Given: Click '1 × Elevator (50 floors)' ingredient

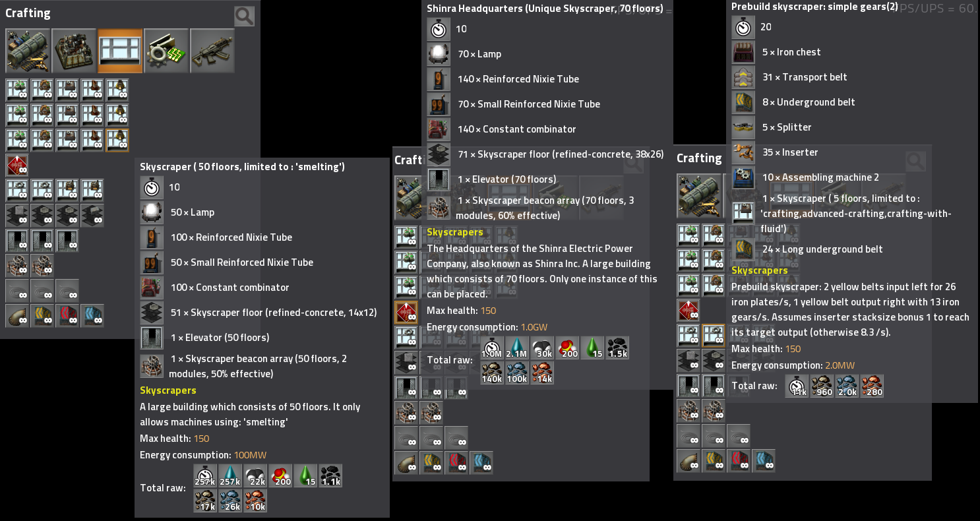Looking at the screenshot, I should pyautogui.click(x=220, y=338).
